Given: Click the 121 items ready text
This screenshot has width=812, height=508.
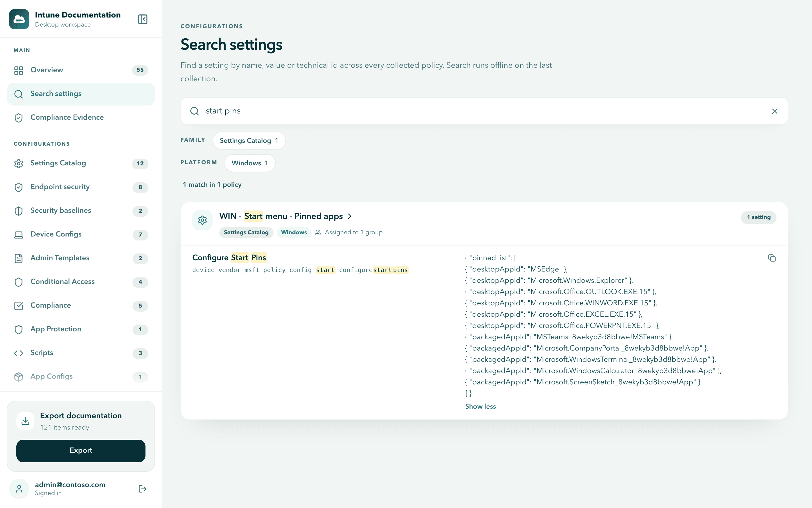Looking at the screenshot, I should [65, 427].
